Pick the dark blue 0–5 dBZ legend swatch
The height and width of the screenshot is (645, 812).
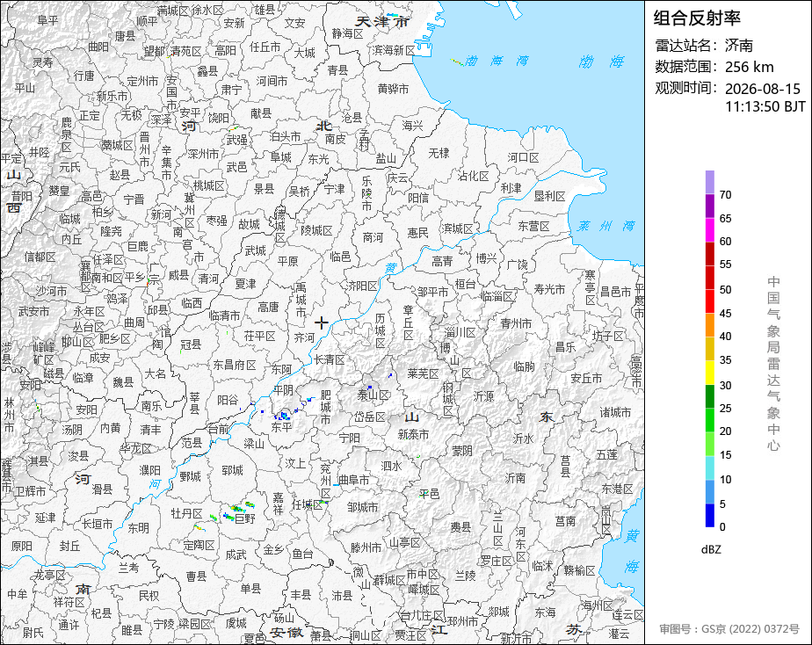point(709,516)
